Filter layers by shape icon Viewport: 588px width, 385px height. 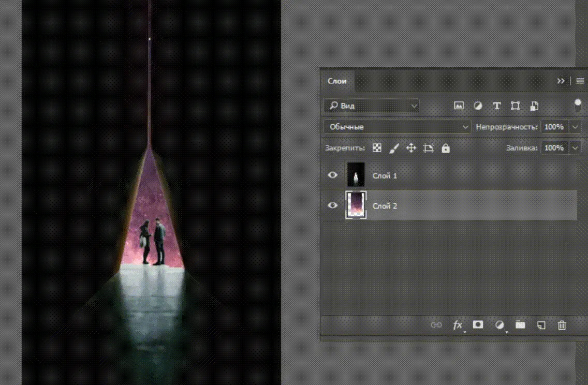pyautogui.click(x=515, y=106)
